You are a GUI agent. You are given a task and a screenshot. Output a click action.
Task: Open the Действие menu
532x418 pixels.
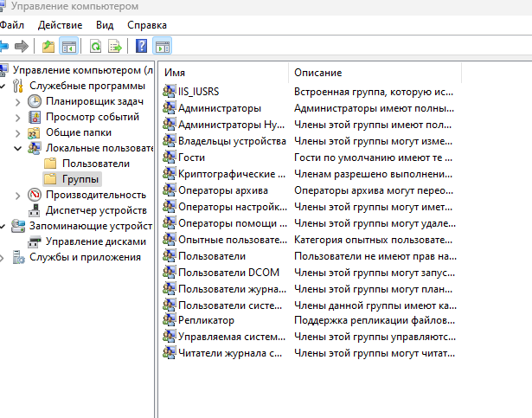(60, 25)
